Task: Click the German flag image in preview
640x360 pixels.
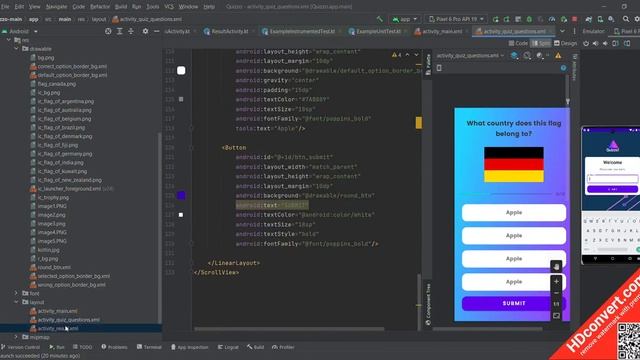Action: coord(513,164)
